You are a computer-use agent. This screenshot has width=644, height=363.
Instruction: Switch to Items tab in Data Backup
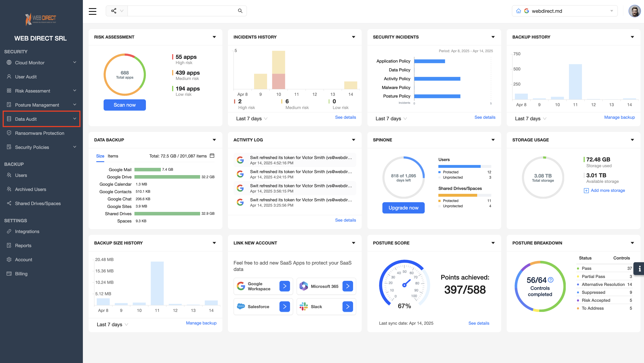[113, 156]
